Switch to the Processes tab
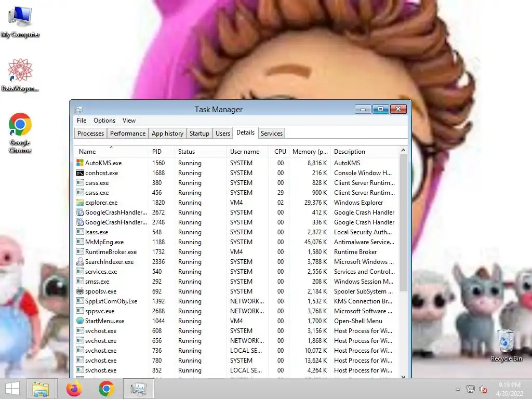The height and width of the screenshot is (399, 532). click(x=90, y=134)
